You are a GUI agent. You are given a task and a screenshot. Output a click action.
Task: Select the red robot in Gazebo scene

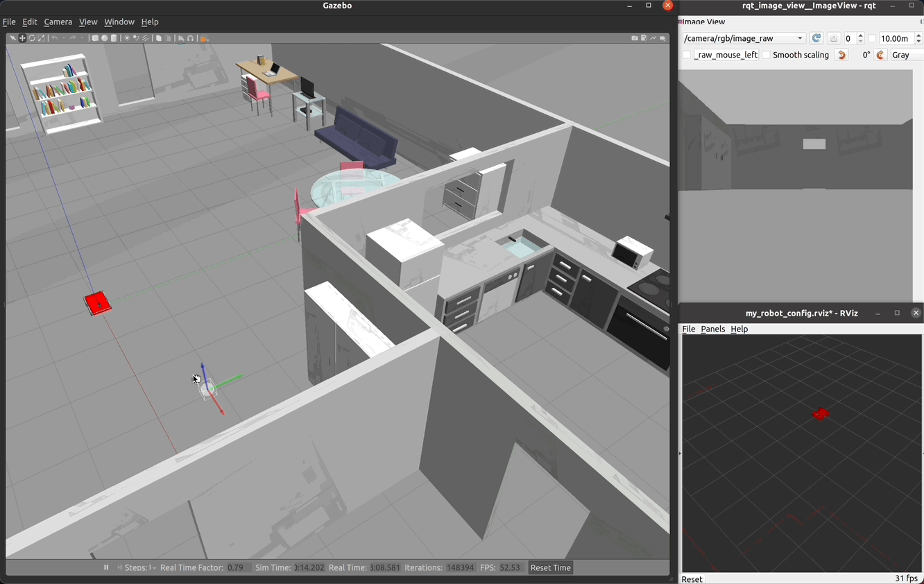point(98,303)
